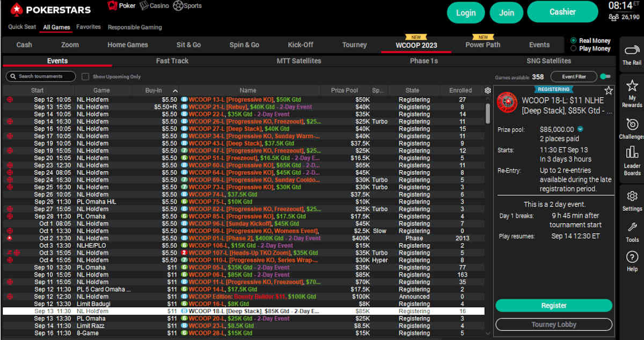Image resolution: width=644 pixels, height=340 pixels.
Task: Open the Settings gear in sidebar
Action: tap(632, 196)
